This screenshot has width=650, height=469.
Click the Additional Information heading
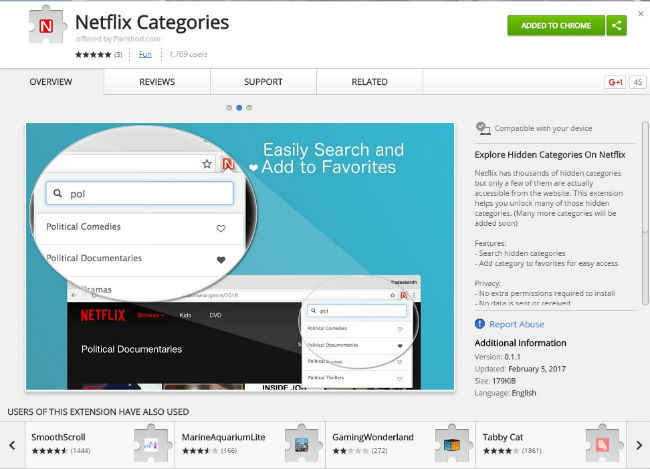pos(520,343)
